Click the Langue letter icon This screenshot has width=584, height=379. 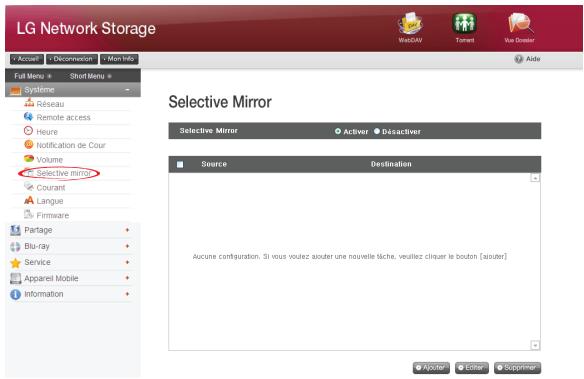click(x=29, y=201)
